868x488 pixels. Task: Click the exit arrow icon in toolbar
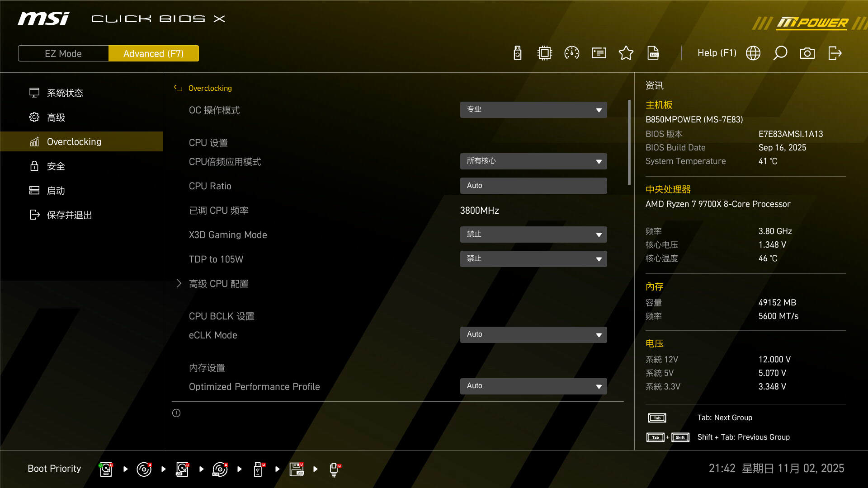pos(835,53)
